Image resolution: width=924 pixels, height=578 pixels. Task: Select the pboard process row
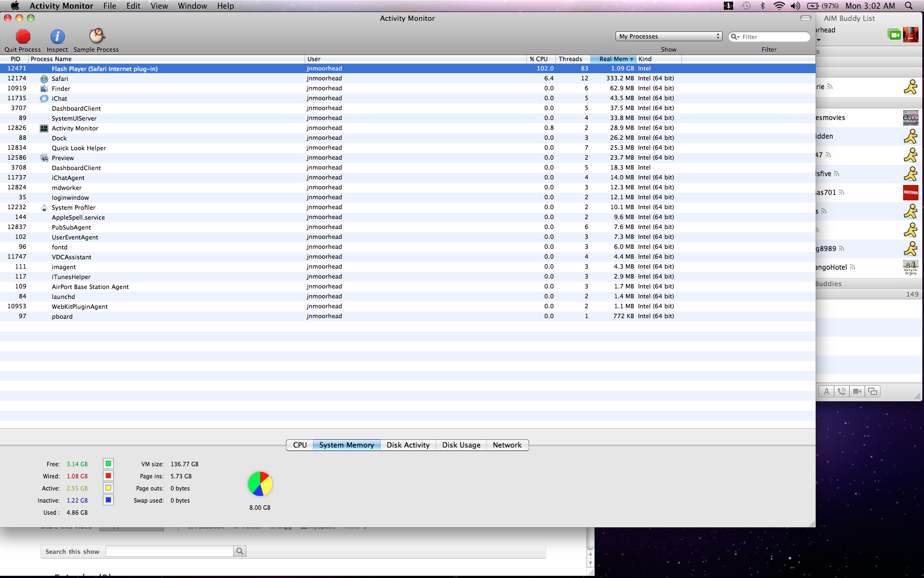[x=408, y=317]
